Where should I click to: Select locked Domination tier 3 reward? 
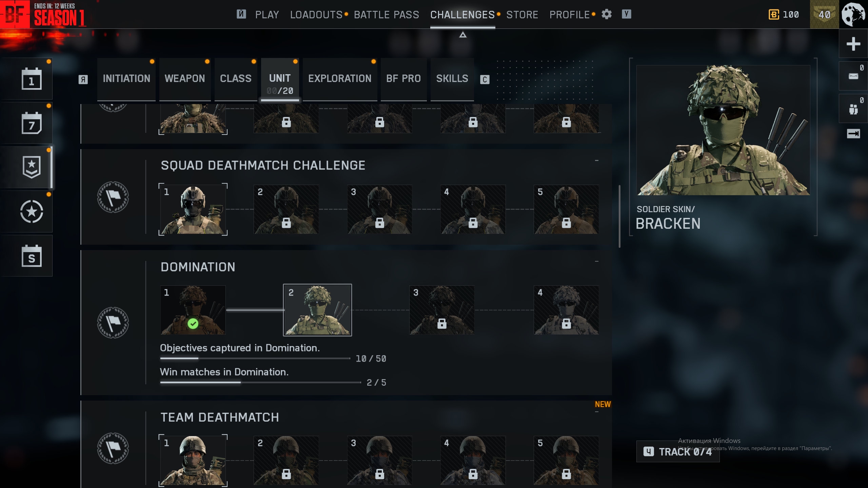(x=442, y=310)
